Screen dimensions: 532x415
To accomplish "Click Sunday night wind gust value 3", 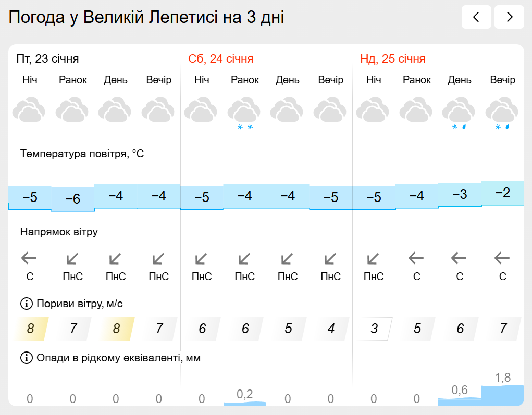I will point(374,329).
